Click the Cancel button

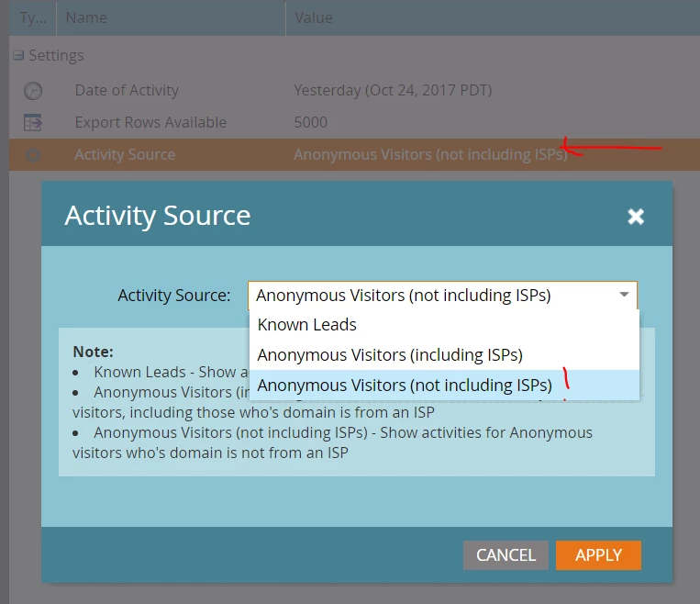(506, 555)
